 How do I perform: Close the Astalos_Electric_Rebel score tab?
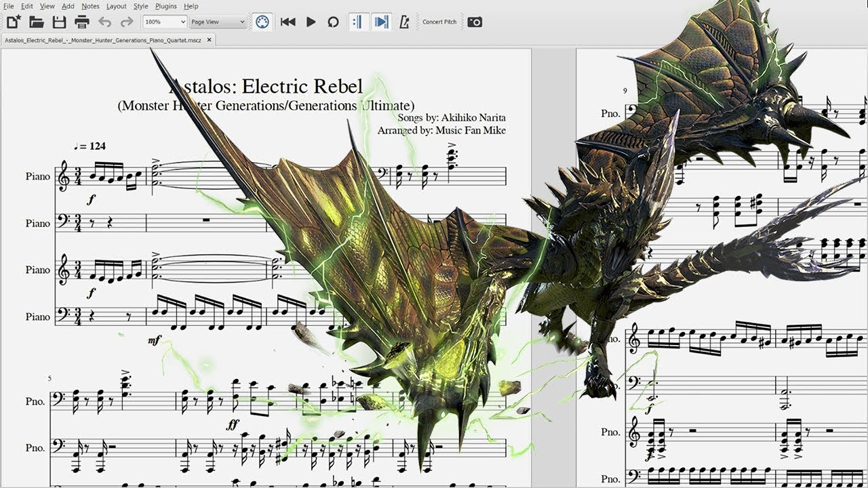point(209,39)
